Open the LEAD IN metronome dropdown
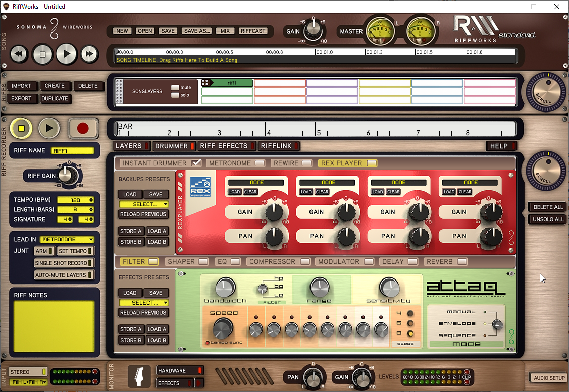This screenshot has height=392, width=569. coord(67,239)
